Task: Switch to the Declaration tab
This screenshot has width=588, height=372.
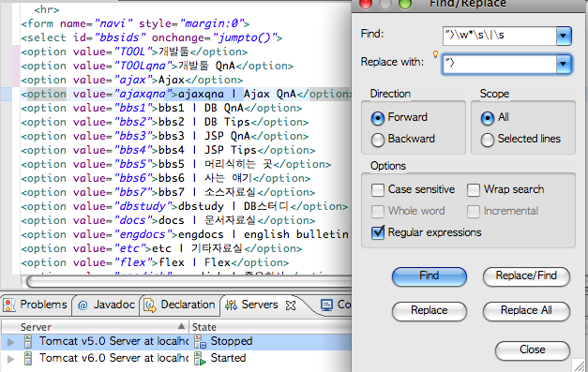Action: (179, 305)
